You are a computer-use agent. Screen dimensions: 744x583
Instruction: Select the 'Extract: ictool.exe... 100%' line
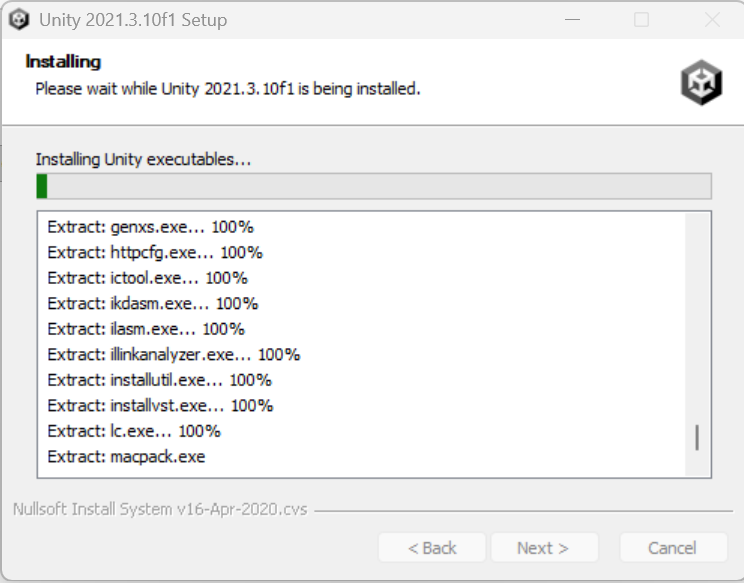click(147, 278)
